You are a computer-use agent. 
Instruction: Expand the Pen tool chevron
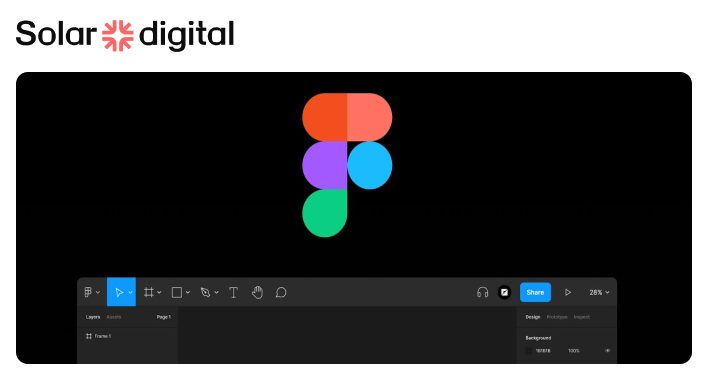[216, 292]
